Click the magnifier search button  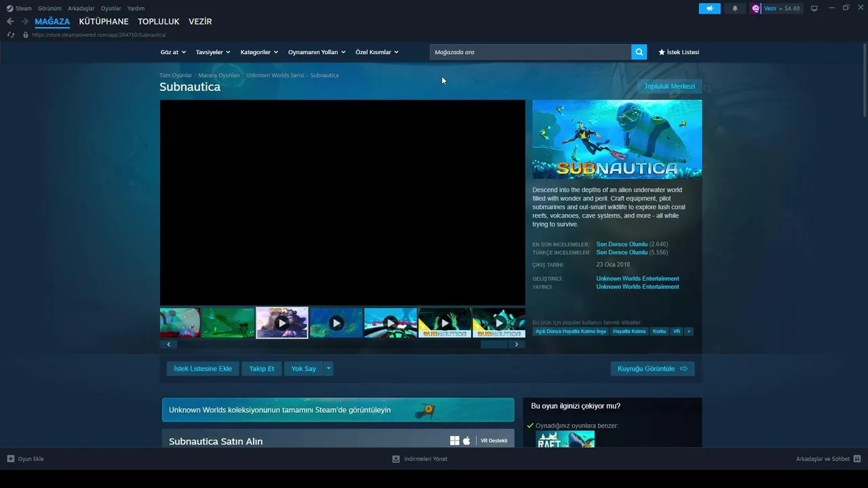pyautogui.click(x=639, y=52)
